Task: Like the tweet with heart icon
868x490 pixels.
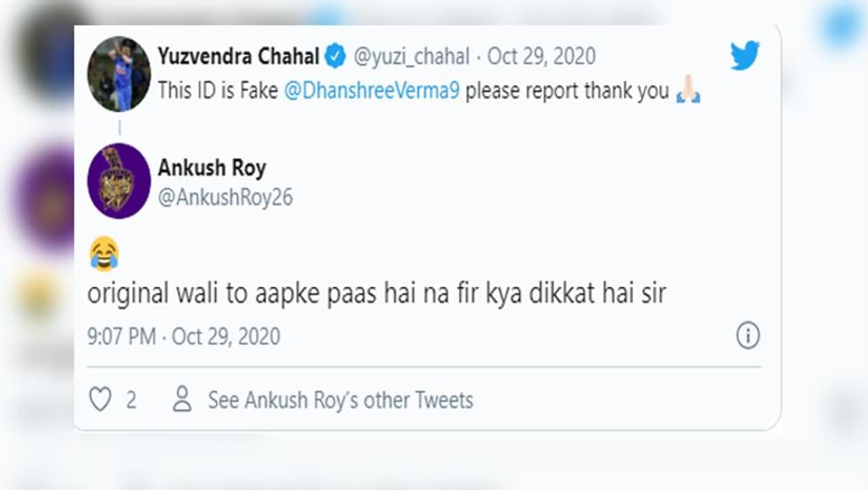Action: pyautogui.click(x=100, y=400)
